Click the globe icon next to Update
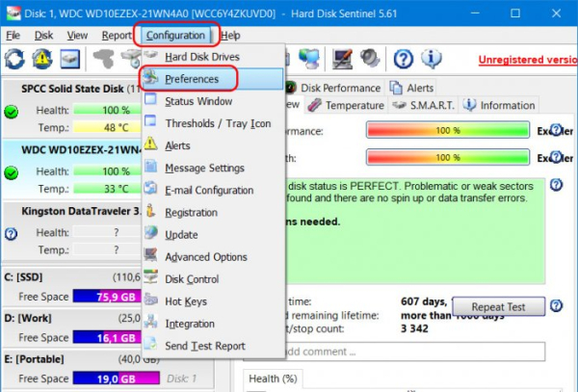This screenshot has width=578, height=392. [149, 235]
